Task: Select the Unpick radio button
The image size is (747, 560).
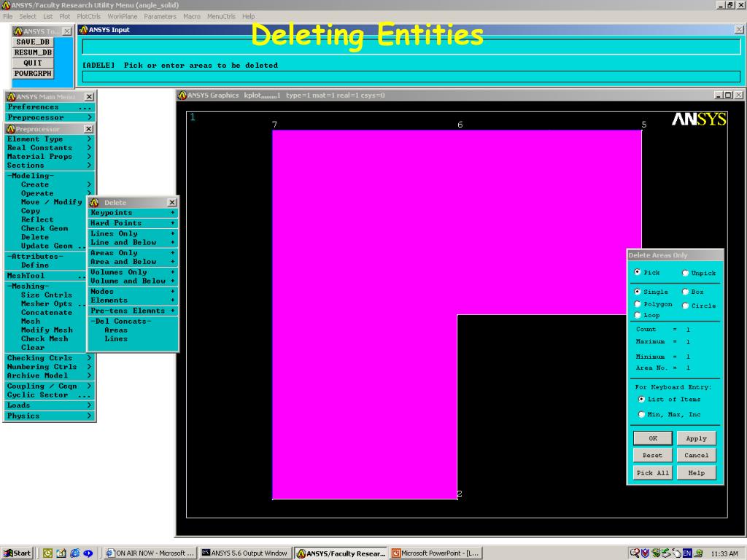Action: pyautogui.click(x=685, y=273)
